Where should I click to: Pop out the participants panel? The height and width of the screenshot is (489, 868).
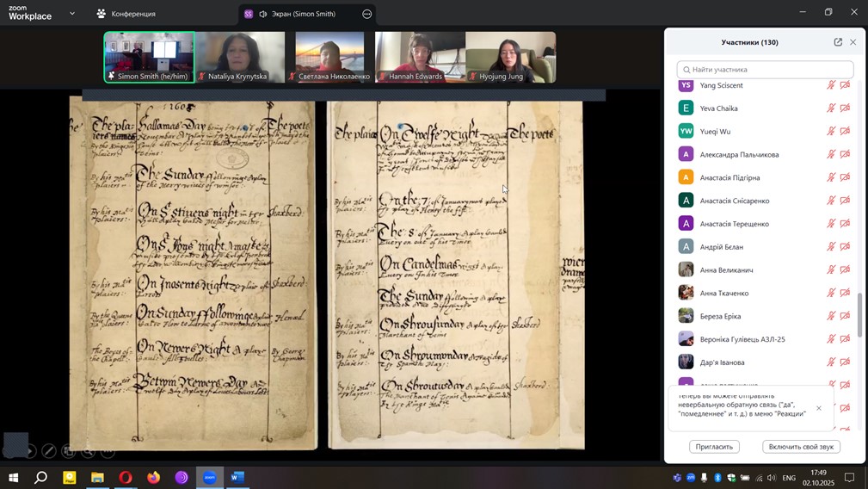point(838,42)
